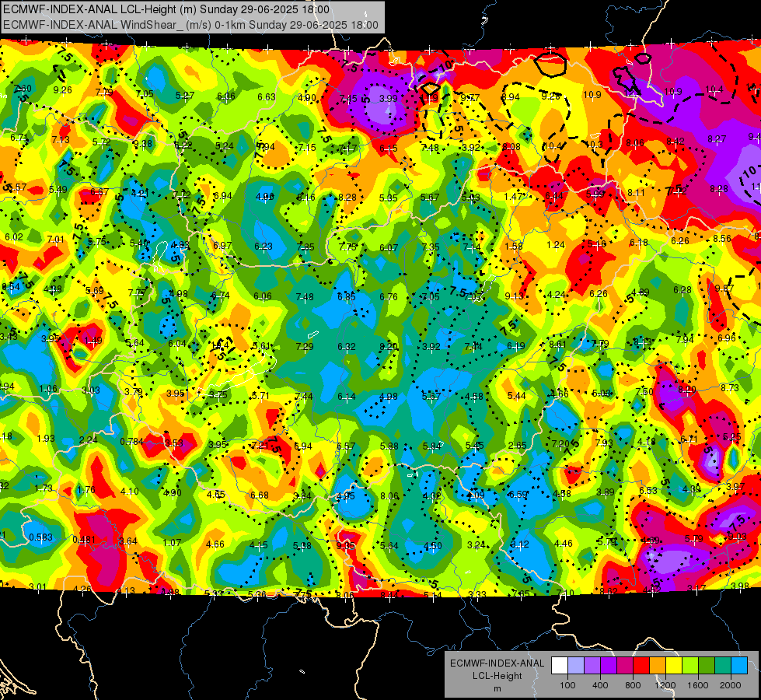
Task: Click the map value 7.29
Action: tap(304, 346)
